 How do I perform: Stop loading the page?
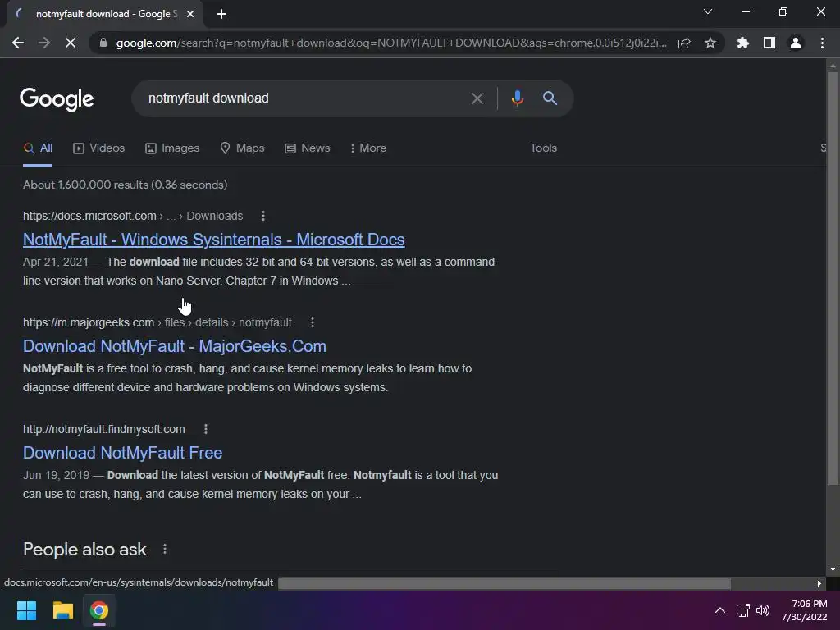tap(71, 43)
